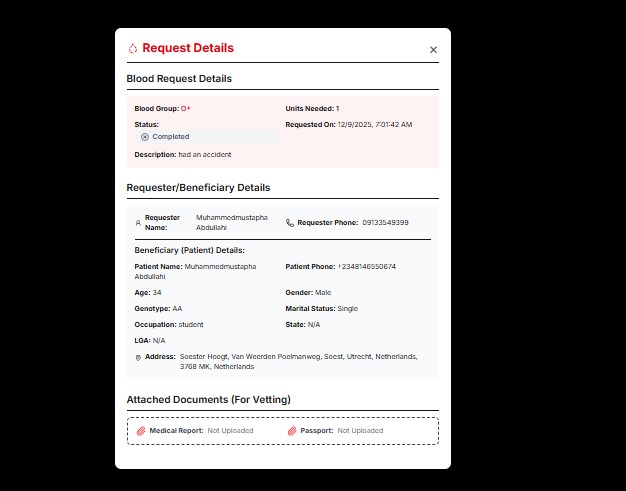Click the paperclip icon beside Medical Report

point(141,431)
